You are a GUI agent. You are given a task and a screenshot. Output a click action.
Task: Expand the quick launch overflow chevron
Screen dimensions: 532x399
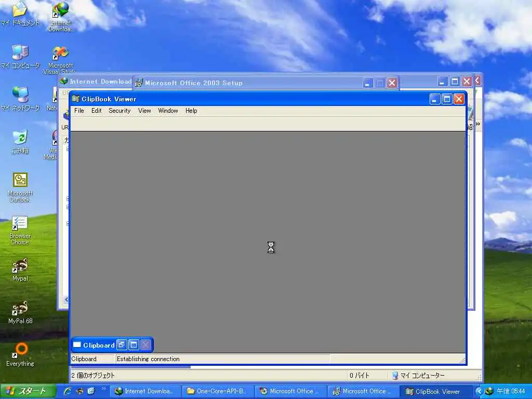pyautogui.click(x=104, y=389)
